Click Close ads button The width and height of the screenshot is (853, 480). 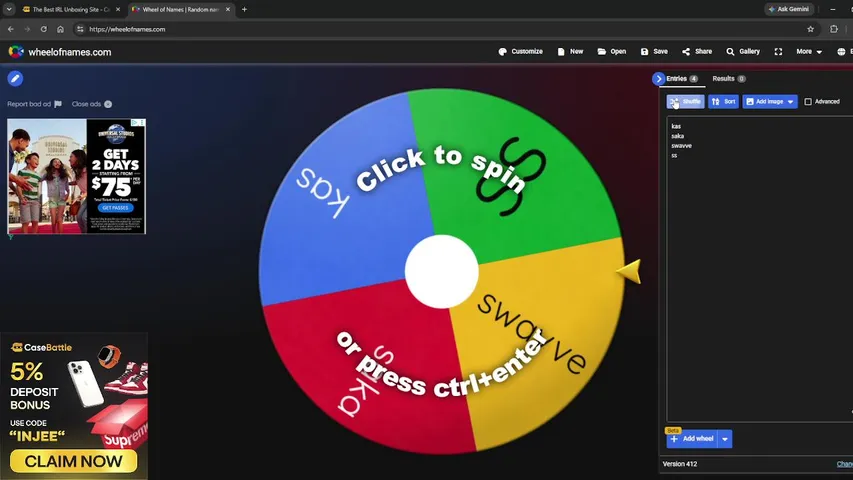(x=91, y=104)
